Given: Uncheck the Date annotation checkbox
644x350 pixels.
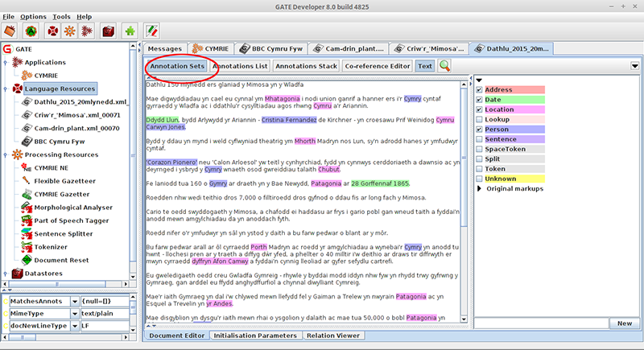Looking at the screenshot, I should 479,99.
